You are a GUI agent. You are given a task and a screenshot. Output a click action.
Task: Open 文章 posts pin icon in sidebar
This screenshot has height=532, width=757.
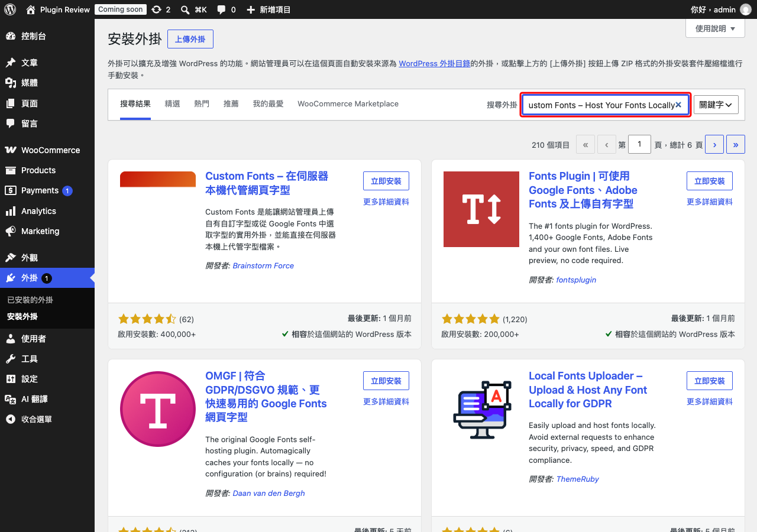pyautogui.click(x=10, y=63)
